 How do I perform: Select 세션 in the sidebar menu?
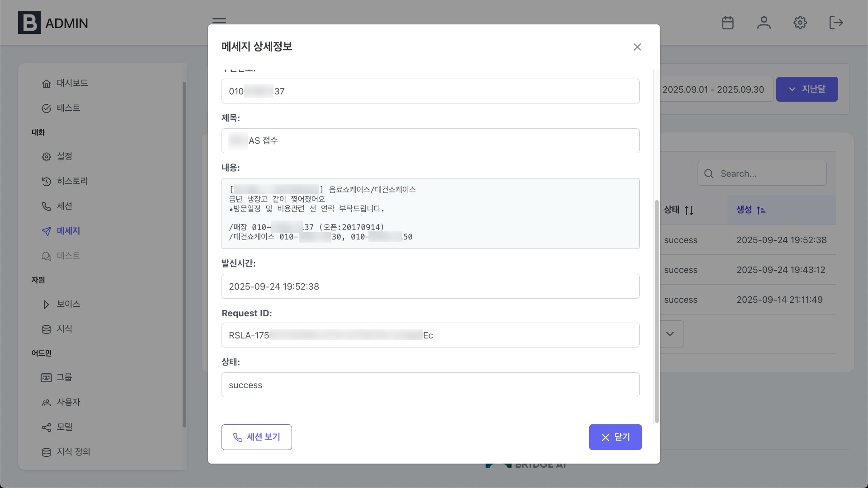point(64,206)
